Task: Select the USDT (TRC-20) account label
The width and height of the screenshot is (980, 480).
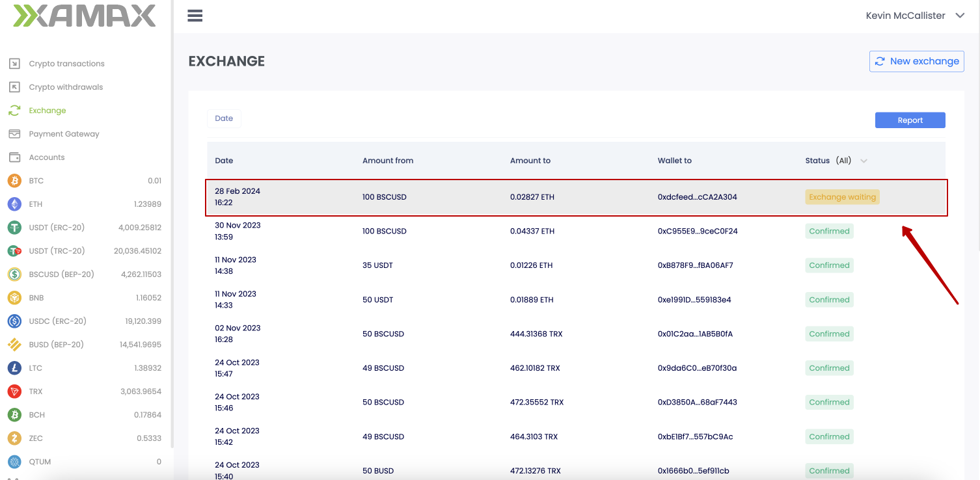Action: (x=57, y=251)
